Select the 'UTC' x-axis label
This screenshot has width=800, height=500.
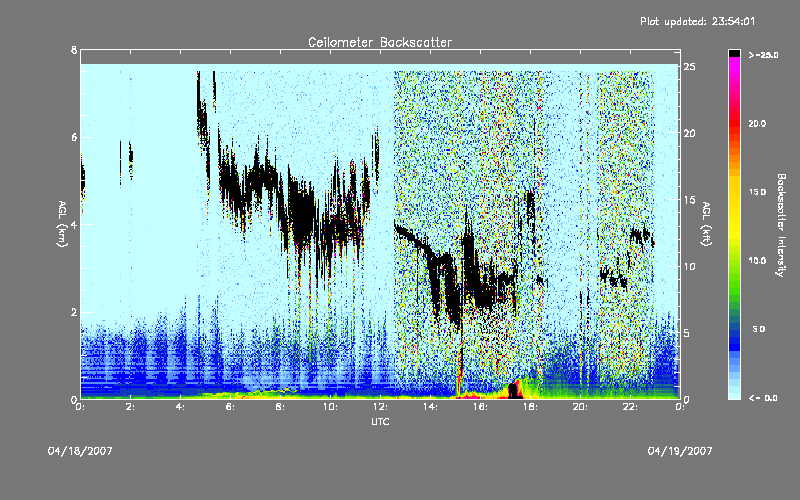pos(380,421)
